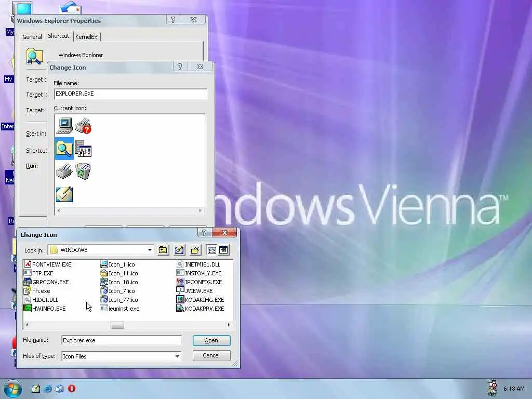This screenshot has height=399, width=532.
Task: Click the View Desktop toolbar button
Action: coord(179,250)
